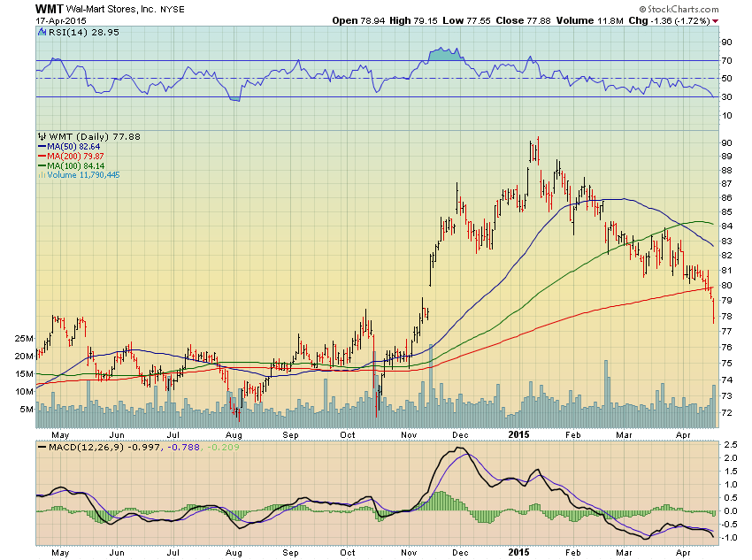Screen dimensions: 752x560
Task: Click the 'WMT (Daily) 77.88' legend label
Action: click(x=95, y=136)
